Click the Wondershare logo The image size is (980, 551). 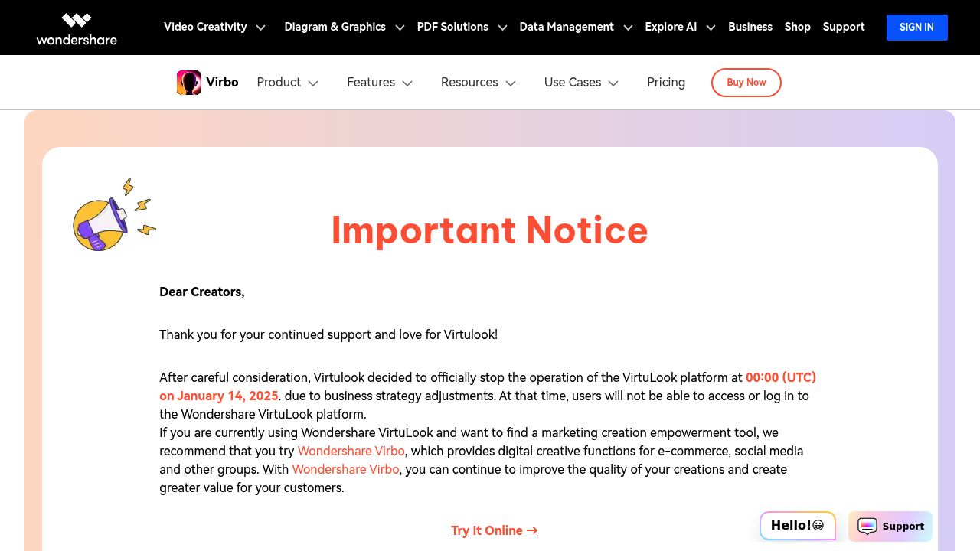(77, 29)
